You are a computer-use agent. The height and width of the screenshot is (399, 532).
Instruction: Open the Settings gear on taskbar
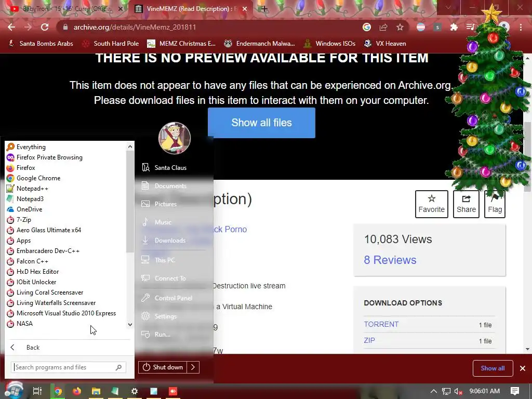[x=135, y=391]
